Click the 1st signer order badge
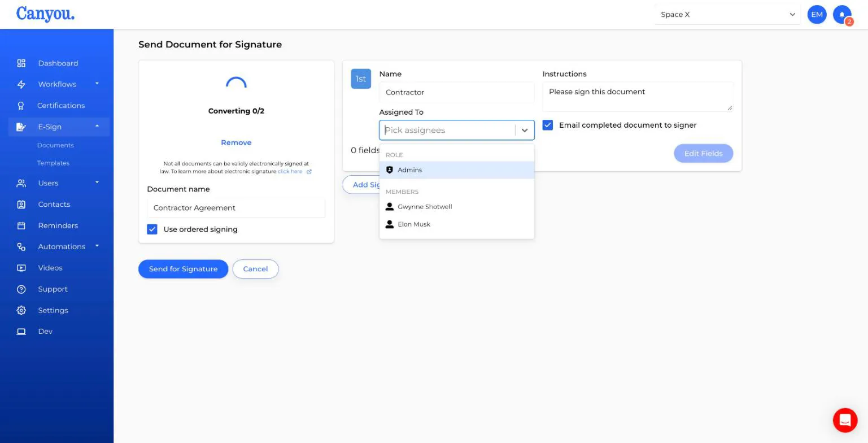The width and height of the screenshot is (868, 443). 361,79
